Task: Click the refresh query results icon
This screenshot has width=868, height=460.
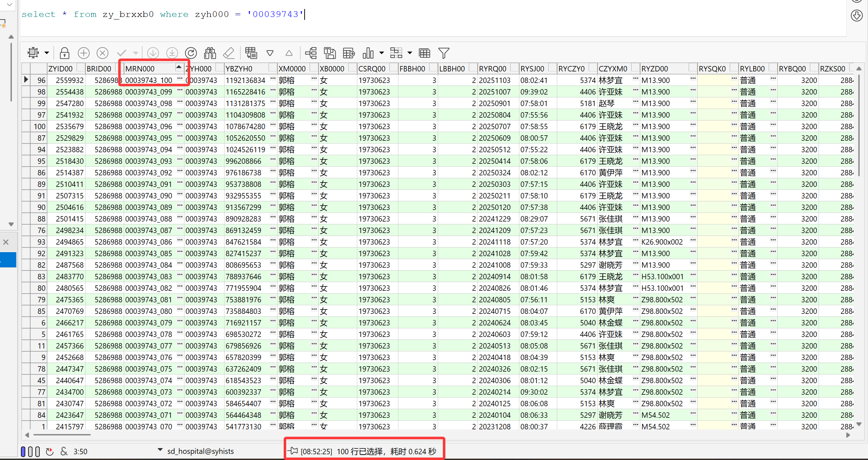Action: click(191, 53)
